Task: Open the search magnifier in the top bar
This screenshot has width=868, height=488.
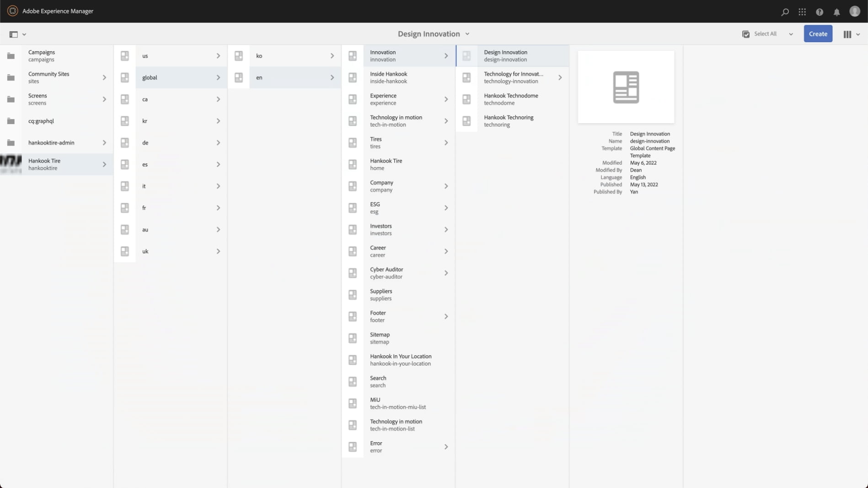Action: click(785, 12)
